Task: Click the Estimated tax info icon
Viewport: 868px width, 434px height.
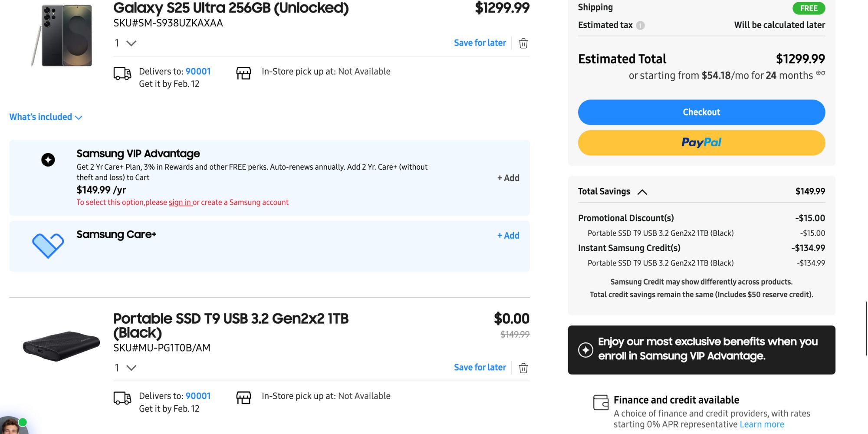Action: pyautogui.click(x=640, y=26)
